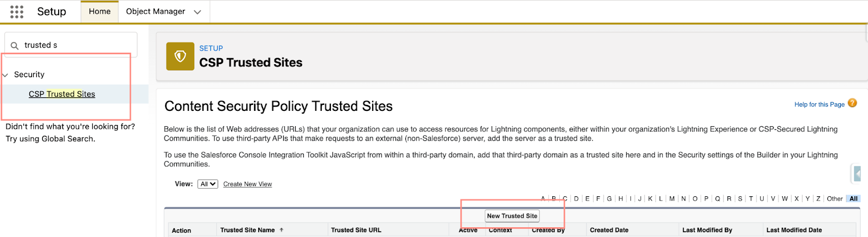Click the orange help question mark icon
868x237 pixels.
[852, 103]
